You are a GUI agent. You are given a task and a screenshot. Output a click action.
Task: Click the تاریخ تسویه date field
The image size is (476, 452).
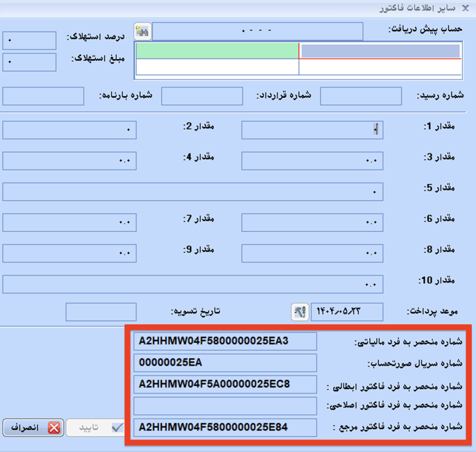coord(101,312)
